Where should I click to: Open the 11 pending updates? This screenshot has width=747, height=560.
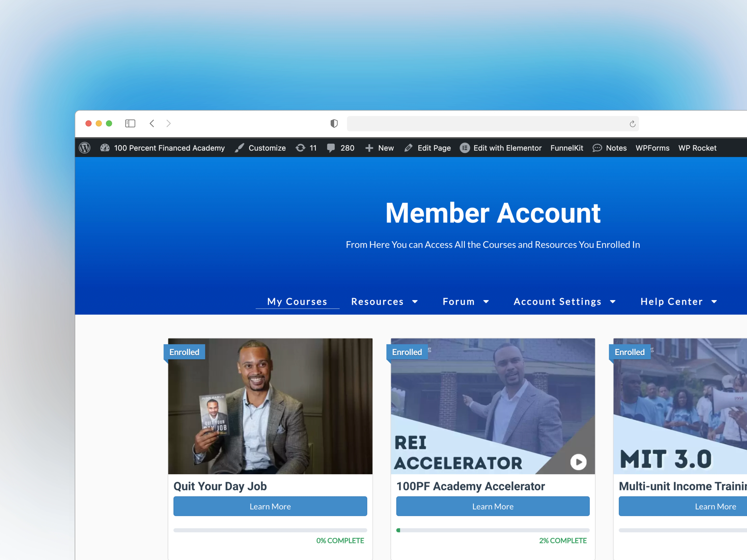tap(313, 148)
